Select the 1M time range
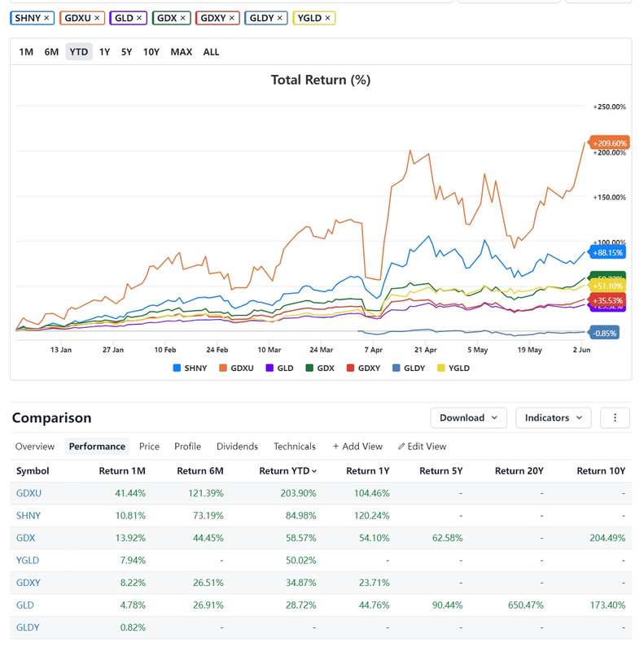The width and height of the screenshot is (644, 651). point(26,52)
